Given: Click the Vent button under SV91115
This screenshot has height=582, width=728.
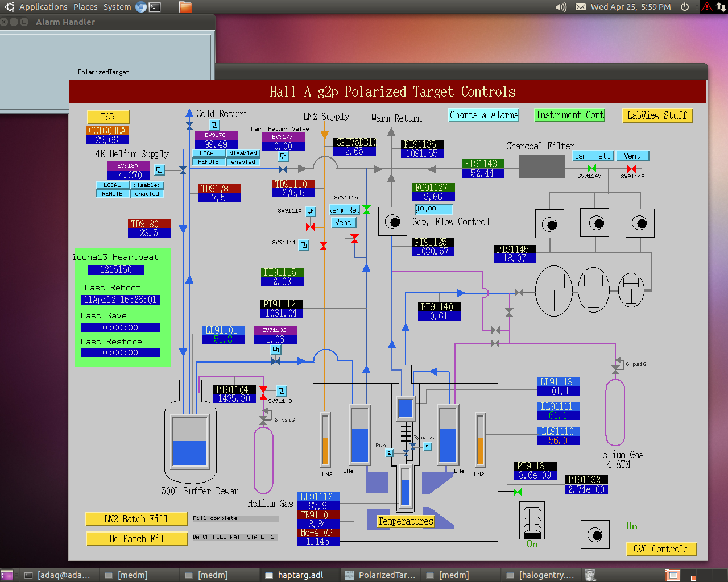Looking at the screenshot, I should [x=343, y=222].
